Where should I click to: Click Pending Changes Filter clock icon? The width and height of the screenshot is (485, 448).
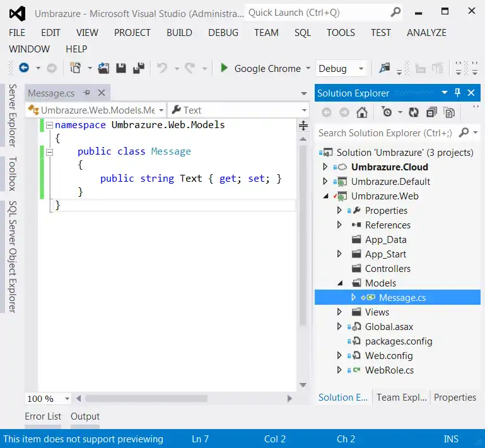[387, 112]
